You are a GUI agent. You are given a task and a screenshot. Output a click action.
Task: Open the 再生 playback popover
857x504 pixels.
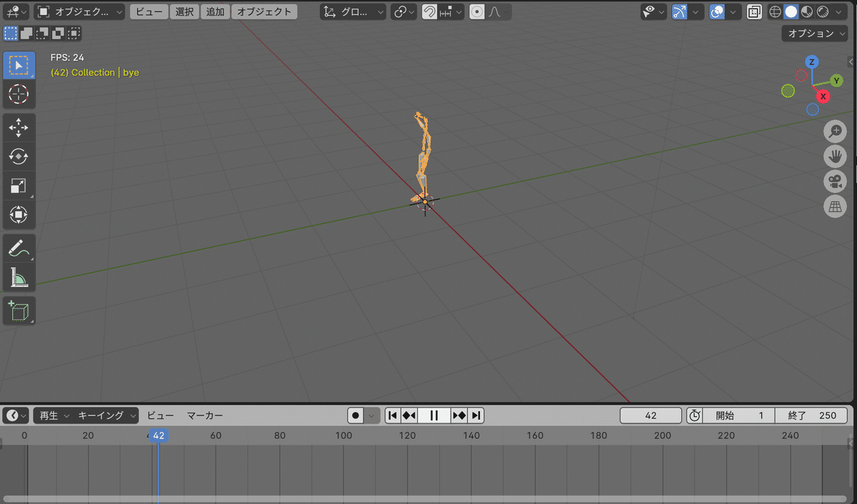pyautogui.click(x=54, y=415)
